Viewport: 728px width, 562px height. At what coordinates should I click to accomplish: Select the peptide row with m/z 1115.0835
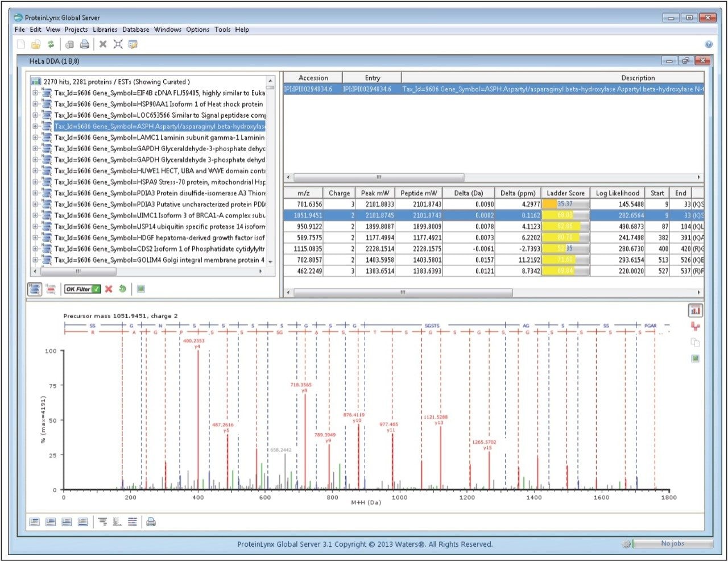coord(494,248)
